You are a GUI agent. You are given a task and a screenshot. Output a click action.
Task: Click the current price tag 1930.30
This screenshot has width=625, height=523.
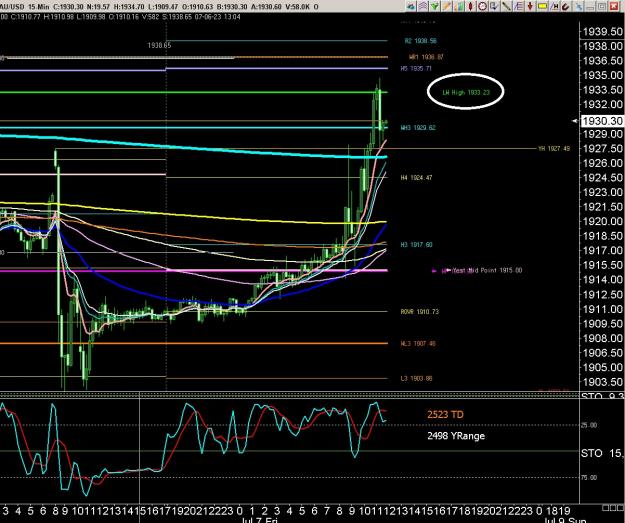(x=602, y=121)
